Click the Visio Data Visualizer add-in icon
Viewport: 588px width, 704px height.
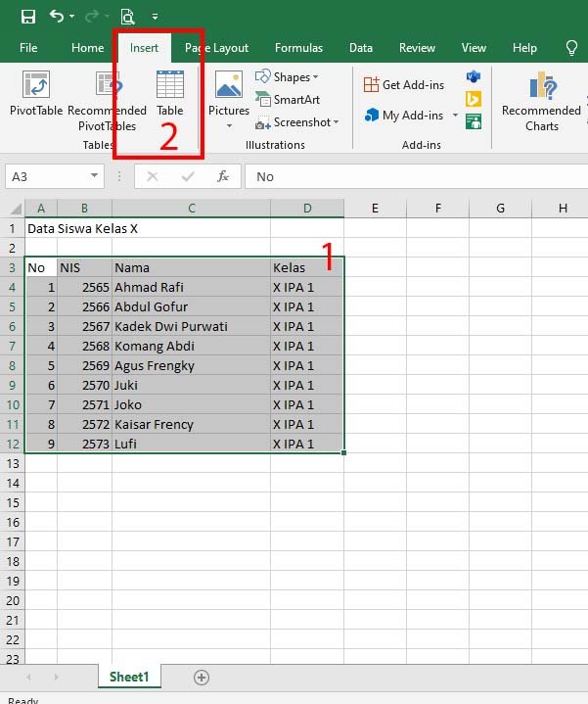pos(474,76)
